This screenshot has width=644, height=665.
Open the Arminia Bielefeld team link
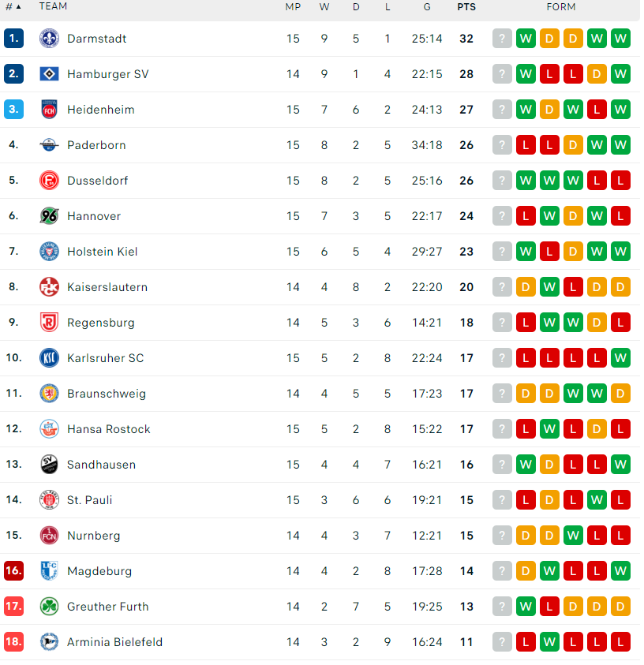[x=114, y=642]
